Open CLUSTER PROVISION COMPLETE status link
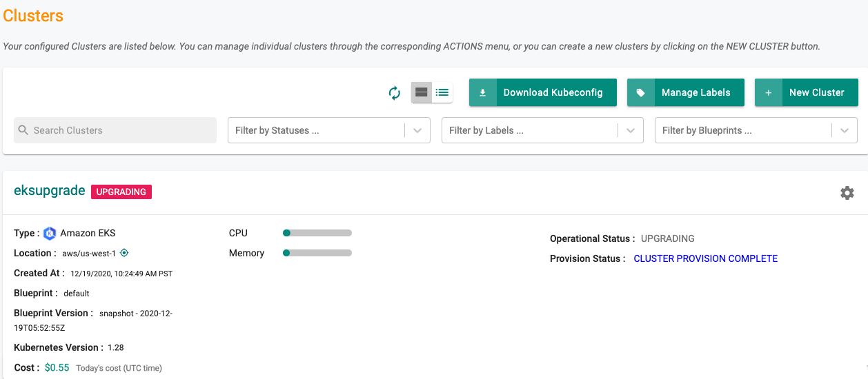This screenshot has width=868, height=379. tap(705, 258)
